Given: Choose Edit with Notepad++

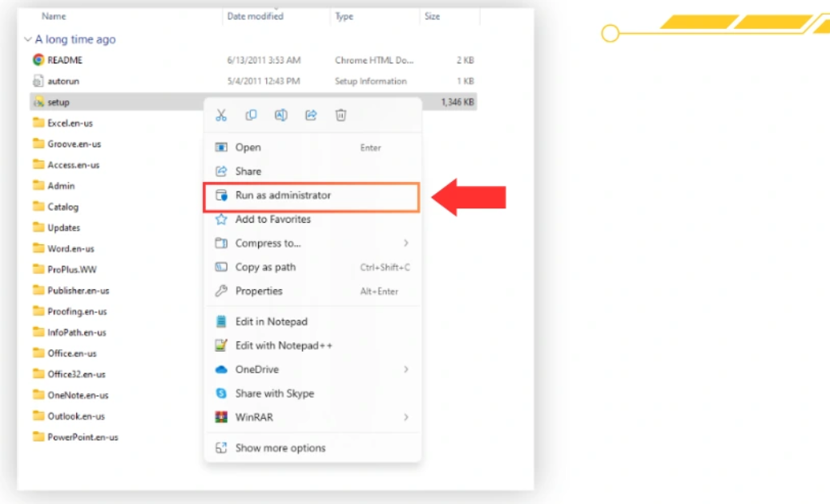Looking at the screenshot, I should (x=284, y=345).
